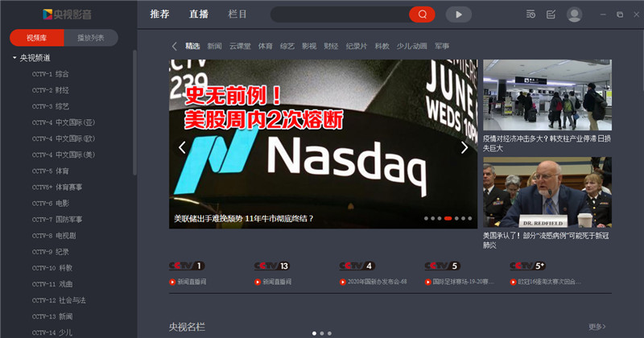644x338 pixels.
Task: Play 新闻直播间 under CCTV 13
Action: (273, 282)
